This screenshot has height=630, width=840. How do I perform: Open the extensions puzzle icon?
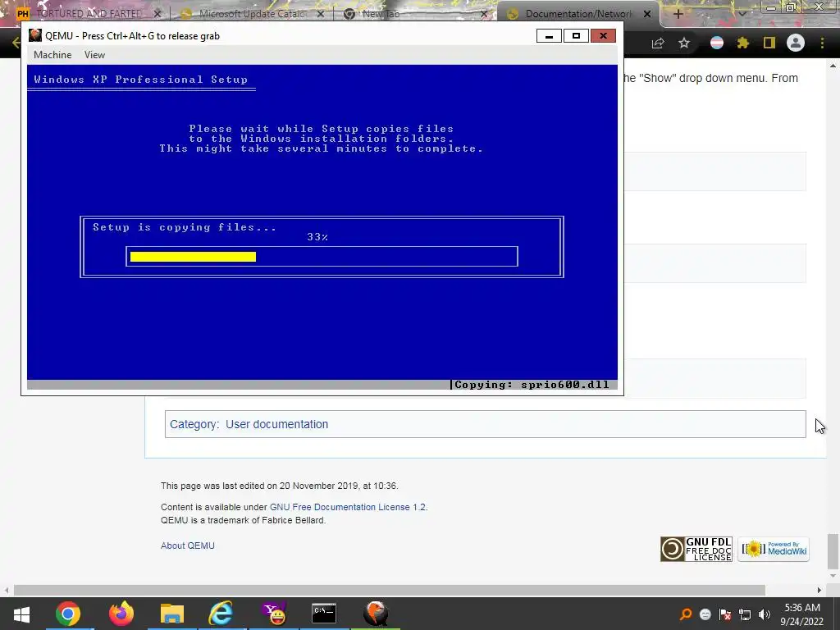743,43
